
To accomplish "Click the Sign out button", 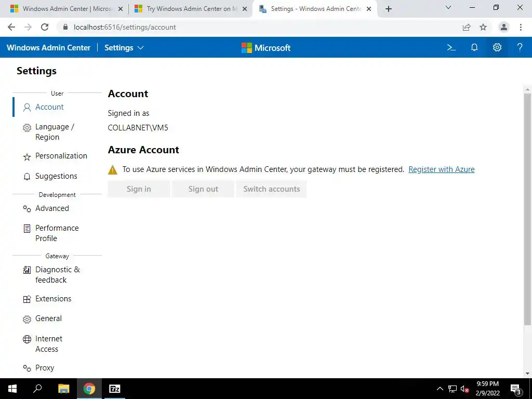I will 203,189.
